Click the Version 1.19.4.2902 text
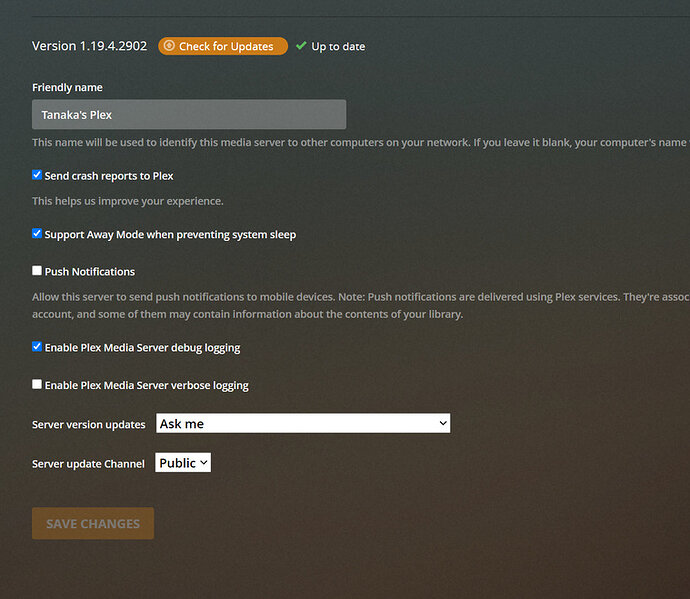The image size is (690, 599). point(89,46)
